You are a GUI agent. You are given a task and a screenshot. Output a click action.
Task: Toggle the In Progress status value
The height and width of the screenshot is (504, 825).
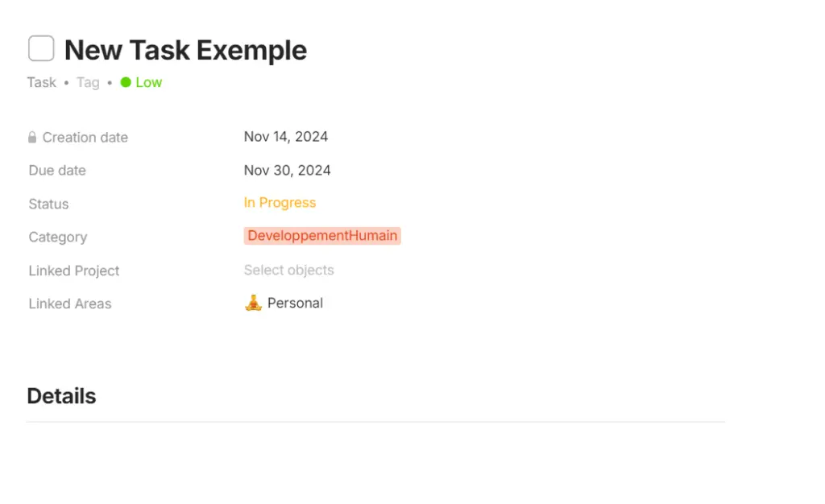click(x=280, y=202)
